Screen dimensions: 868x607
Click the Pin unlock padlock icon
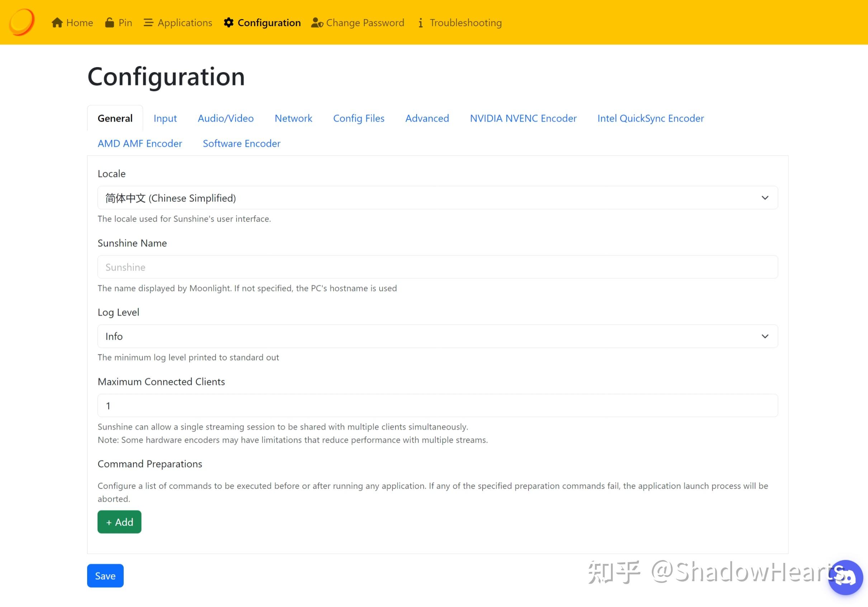(110, 23)
